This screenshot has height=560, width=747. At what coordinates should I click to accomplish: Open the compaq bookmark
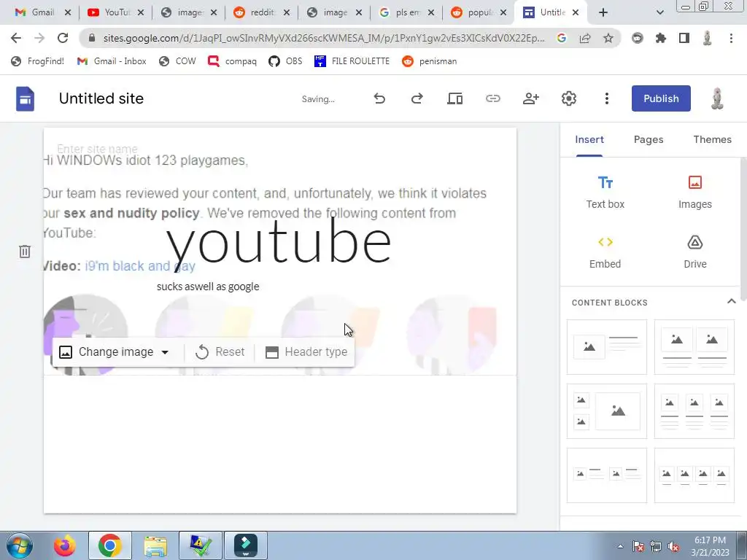(x=232, y=61)
